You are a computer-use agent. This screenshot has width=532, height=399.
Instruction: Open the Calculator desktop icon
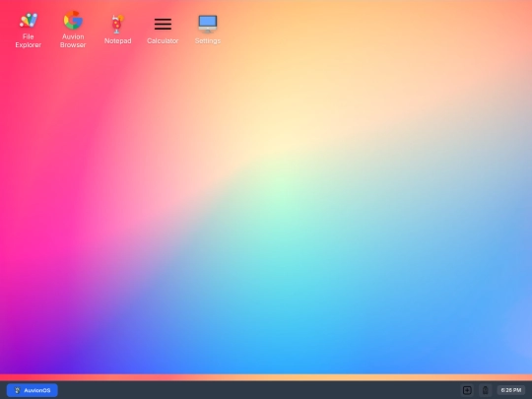[x=163, y=30]
